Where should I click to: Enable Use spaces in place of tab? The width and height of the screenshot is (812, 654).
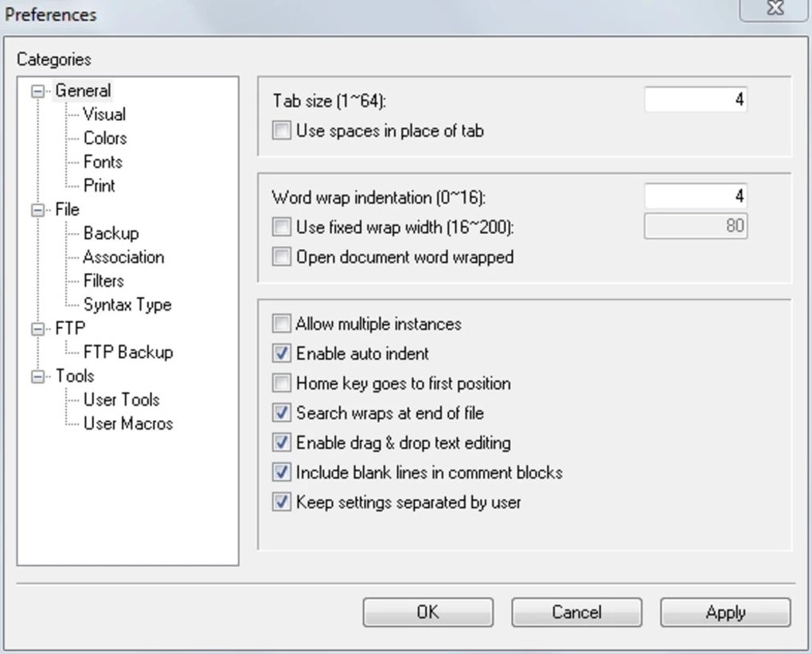tap(282, 130)
